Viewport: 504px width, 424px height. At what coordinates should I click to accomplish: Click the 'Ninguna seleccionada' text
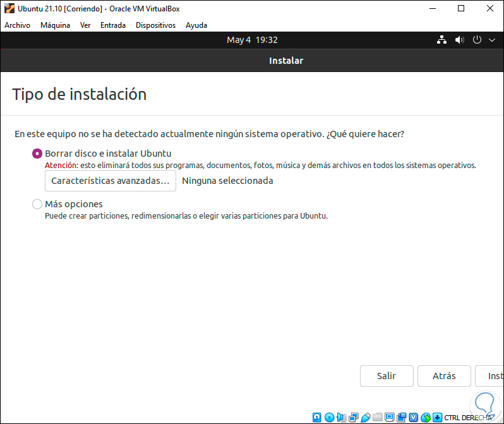[227, 181]
